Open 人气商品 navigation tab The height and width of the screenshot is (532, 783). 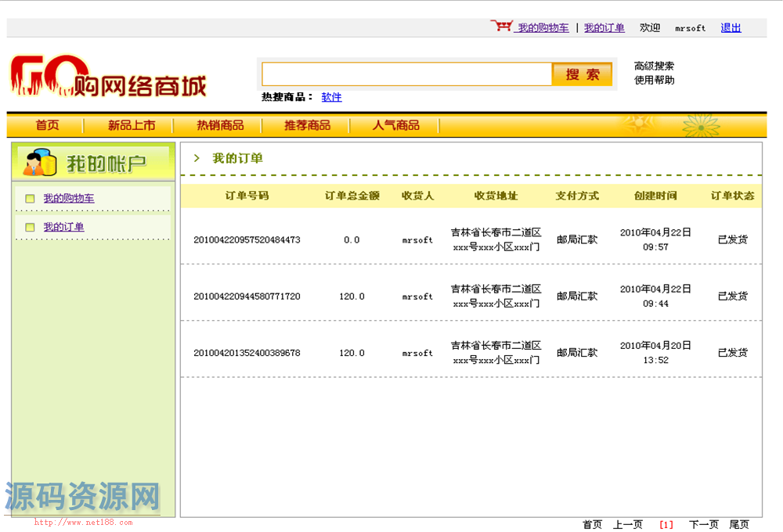[x=395, y=125]
